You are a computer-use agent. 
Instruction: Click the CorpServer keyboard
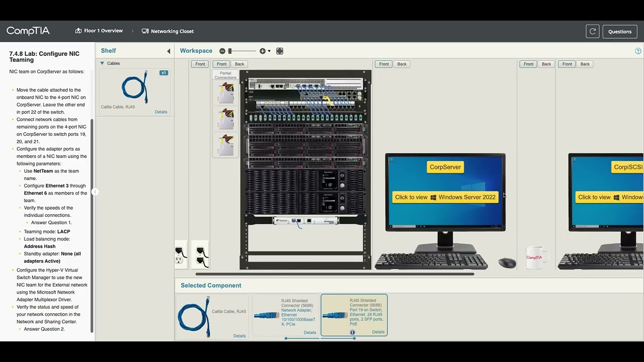click(431, 261)
